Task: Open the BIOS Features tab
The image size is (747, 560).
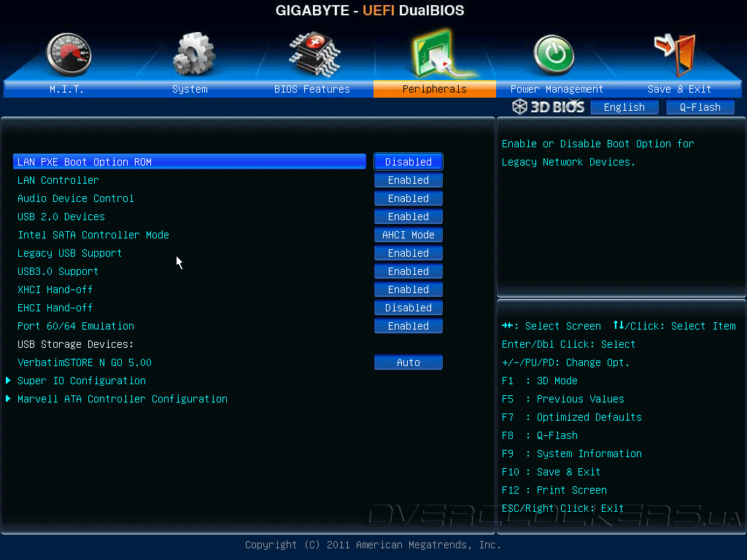Action: (x=312, y=89)
